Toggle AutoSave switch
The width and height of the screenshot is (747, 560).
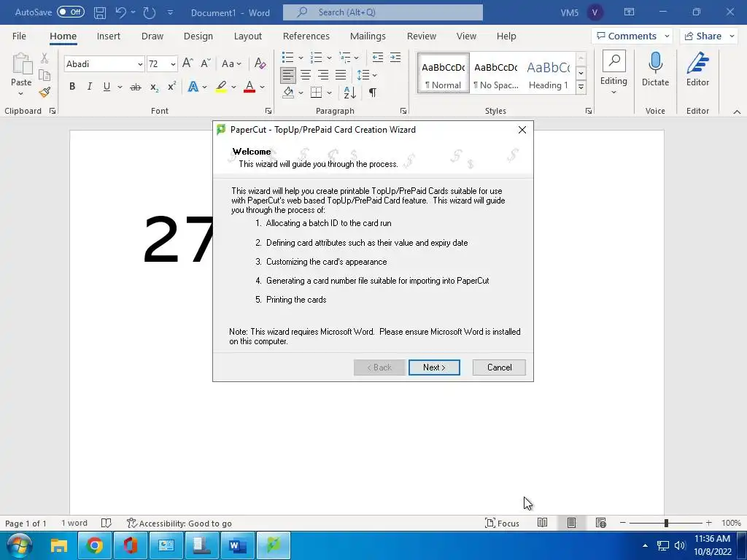tap(71, 12)
